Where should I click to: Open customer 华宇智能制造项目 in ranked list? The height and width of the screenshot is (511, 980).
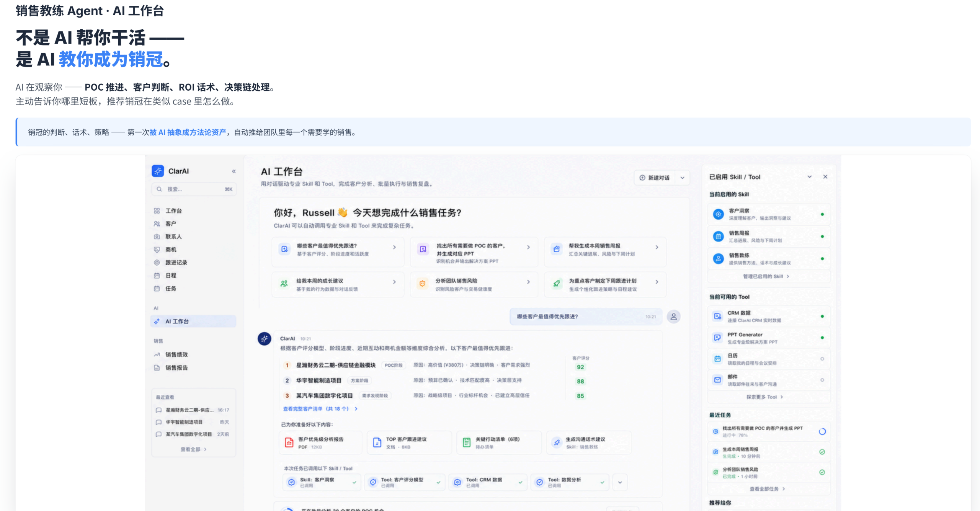click(318, 380)
